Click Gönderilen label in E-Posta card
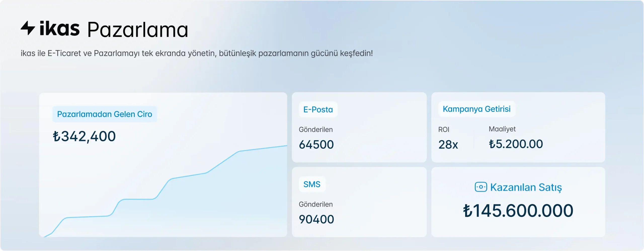The image size is (644, 251). (315, 130)
